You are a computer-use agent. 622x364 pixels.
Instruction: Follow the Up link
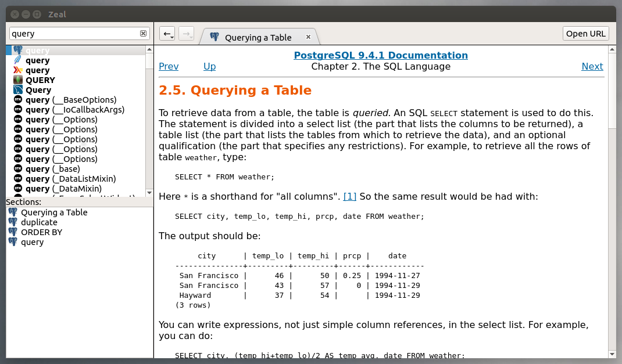pyautogui.click(x=209, y=67)
